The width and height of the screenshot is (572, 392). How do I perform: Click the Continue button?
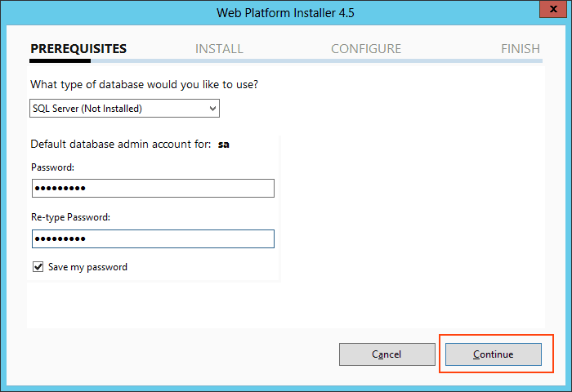pyautogui.click(x=494, y=354)
